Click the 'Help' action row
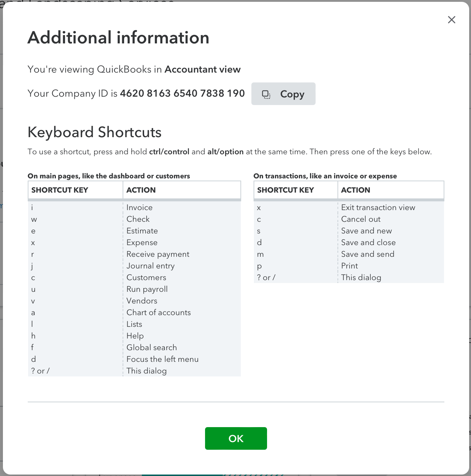Image resolution: width=471 pixels, height=476 pixels. coord(135,336)
